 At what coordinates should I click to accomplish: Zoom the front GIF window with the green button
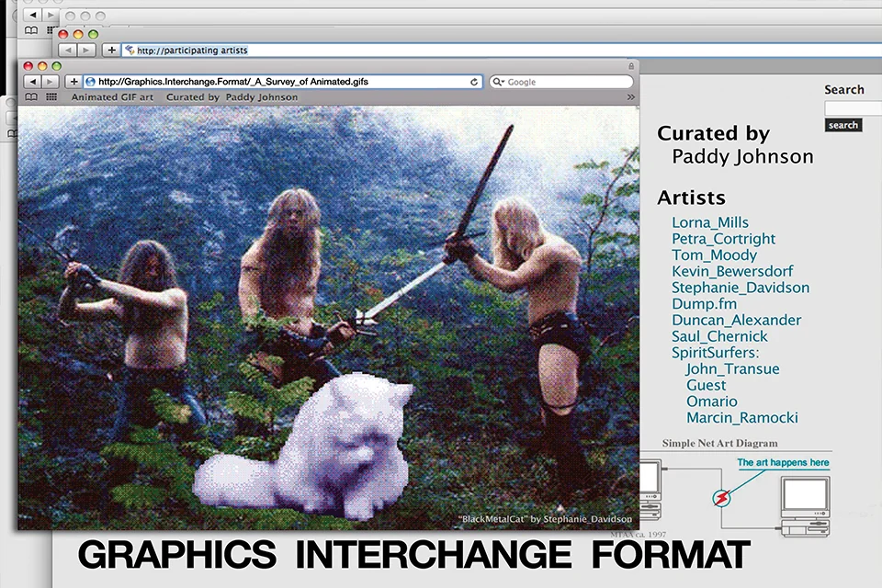click(x=57, y=66)
